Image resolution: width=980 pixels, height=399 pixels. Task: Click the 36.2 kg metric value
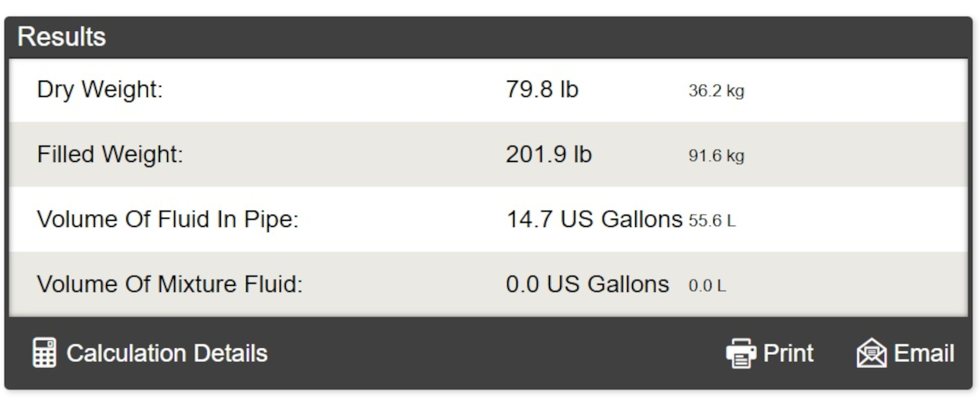tap(716, 91)
